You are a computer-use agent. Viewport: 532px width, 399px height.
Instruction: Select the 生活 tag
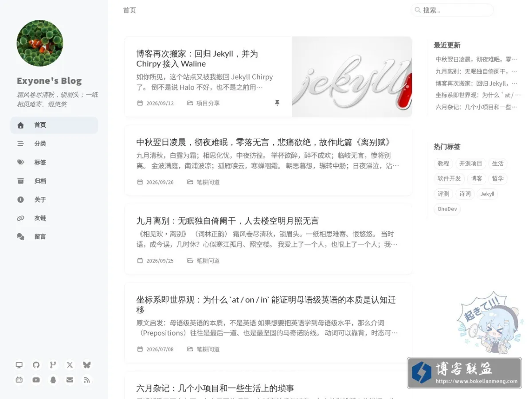click(498, 164)
